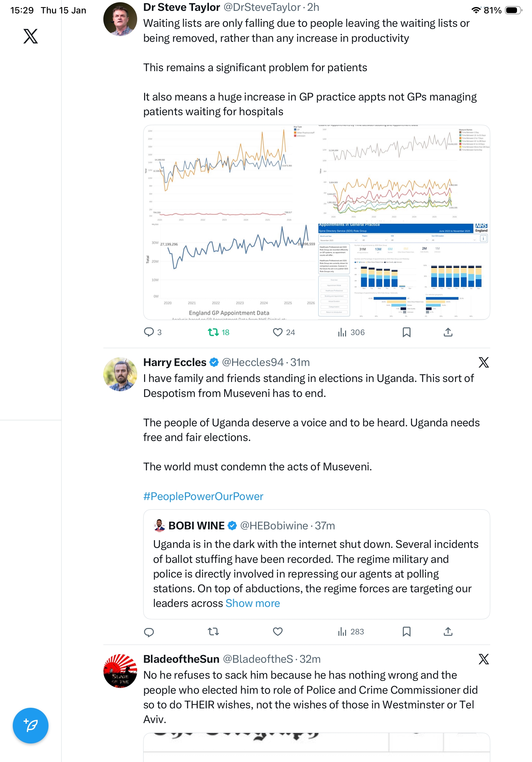View analytics for Dr Steve Taylor's post
Screen dimensions: 532x762
[x=342, y=332]
